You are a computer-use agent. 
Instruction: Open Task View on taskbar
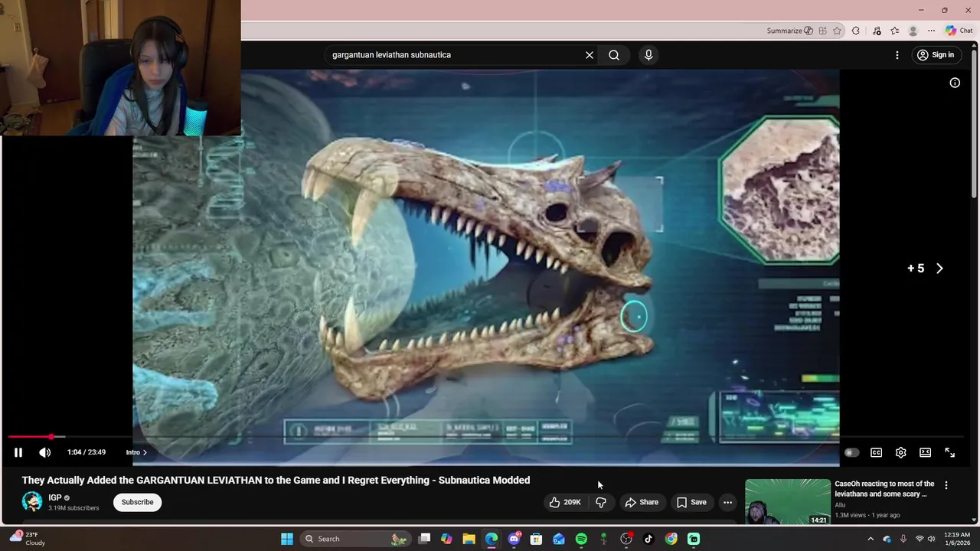(424, 539)
